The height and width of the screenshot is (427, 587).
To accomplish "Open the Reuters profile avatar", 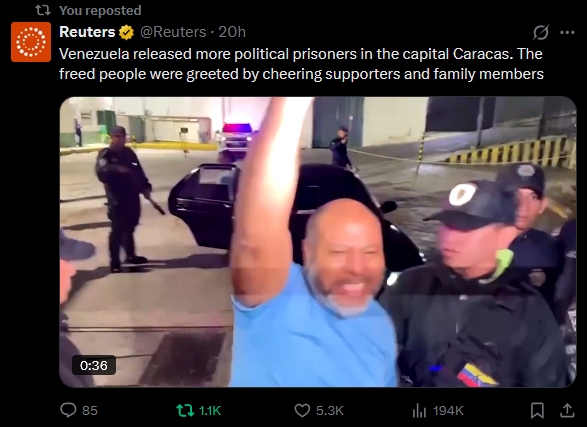I will [x=31, y=42].
